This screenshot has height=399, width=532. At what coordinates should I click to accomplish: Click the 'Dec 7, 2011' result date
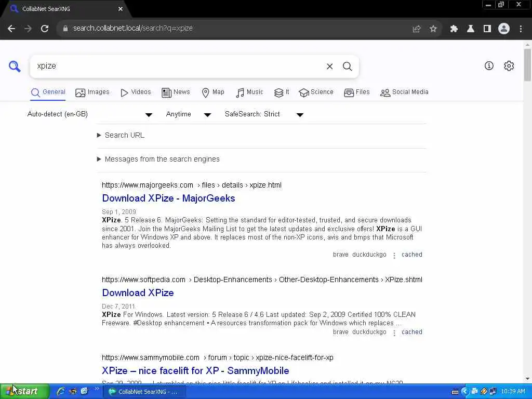(118, 307)
